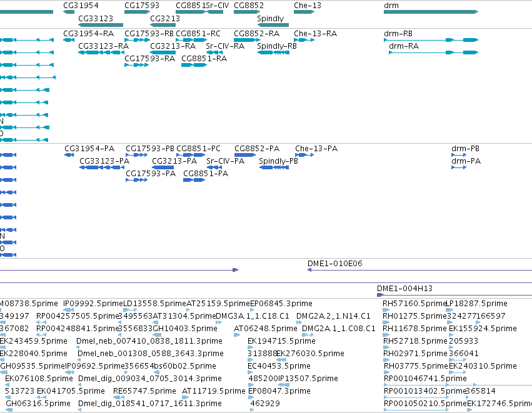The width and height of the screenshot is (532, 413).
Task: Select EST RE65747.5prime label
Action: (x=144, y=391)
